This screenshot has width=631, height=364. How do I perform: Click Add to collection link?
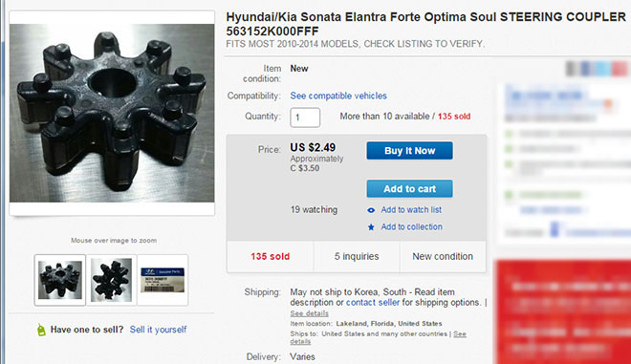tap(411, 226)
